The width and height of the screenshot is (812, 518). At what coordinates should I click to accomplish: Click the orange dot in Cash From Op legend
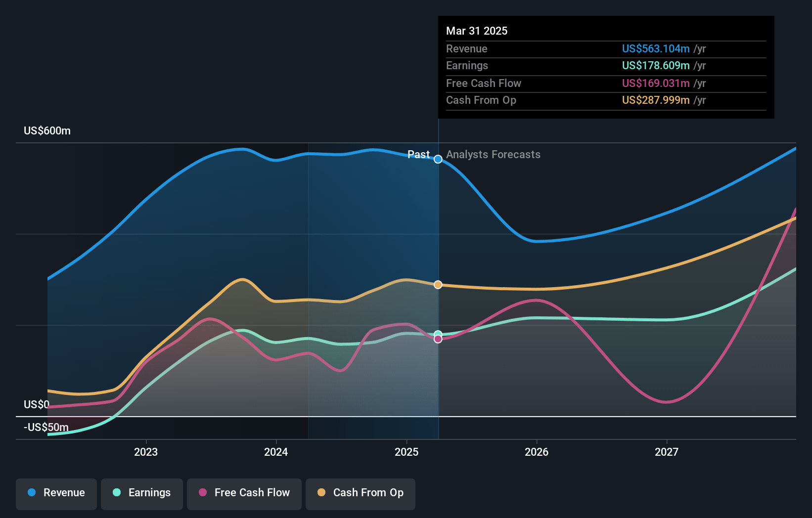[x=321, y=492]
